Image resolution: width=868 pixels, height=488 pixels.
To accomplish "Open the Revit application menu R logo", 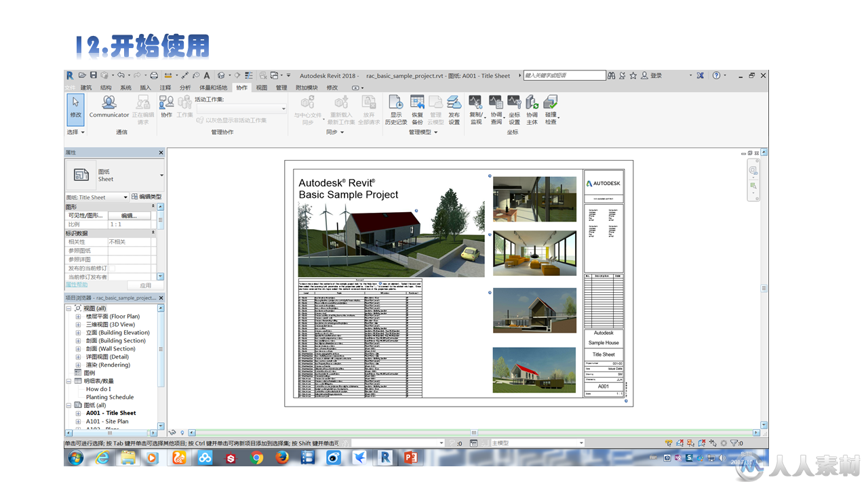I will (x=70, y=75).
